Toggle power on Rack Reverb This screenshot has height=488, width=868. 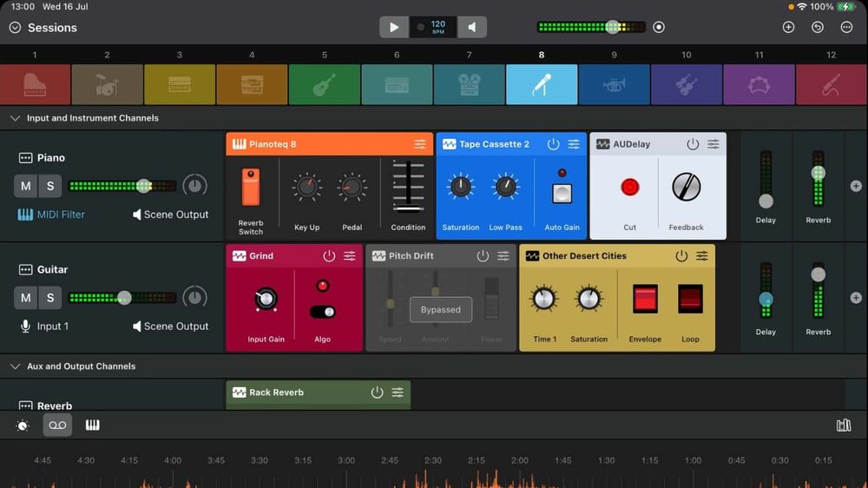(x=377, y=392)
